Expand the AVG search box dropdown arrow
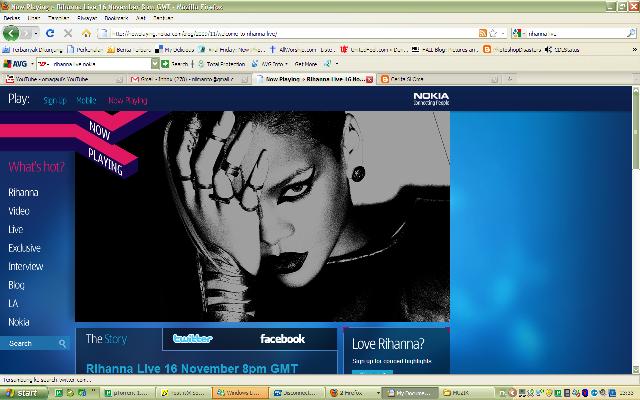Viewport: 640px width, 400px height. coord(155,64)
